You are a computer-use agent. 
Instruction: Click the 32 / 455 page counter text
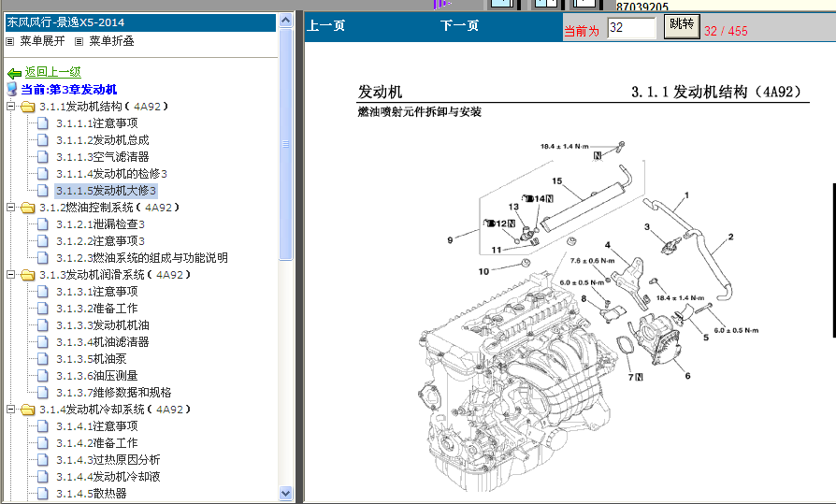pyautogui.click(x=726, y=31)
